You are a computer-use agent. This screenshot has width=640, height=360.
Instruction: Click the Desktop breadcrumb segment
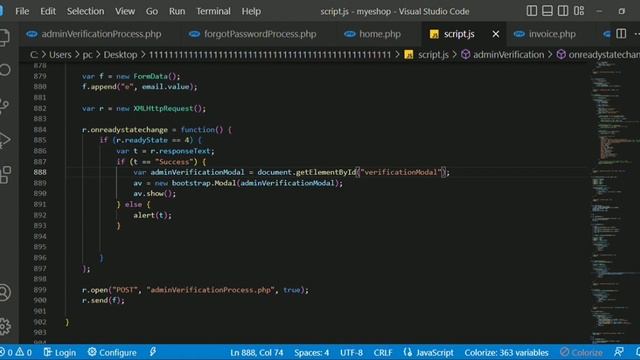point(120,55)
